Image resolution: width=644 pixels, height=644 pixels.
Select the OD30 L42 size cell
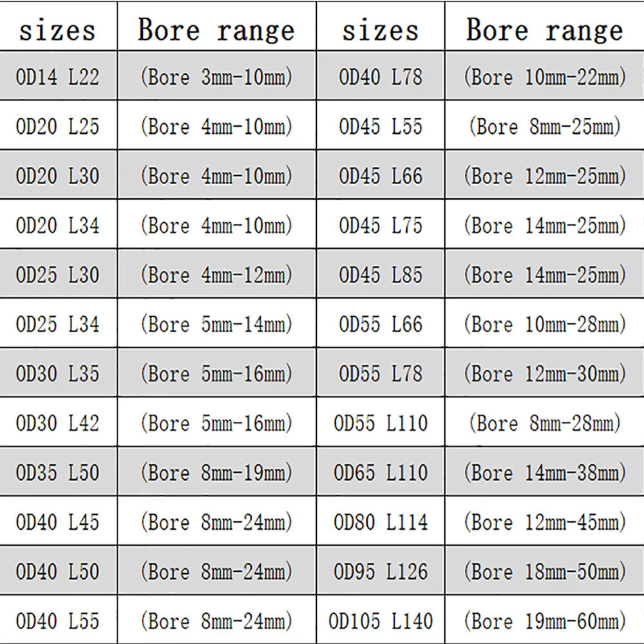[x=58, y=422]
